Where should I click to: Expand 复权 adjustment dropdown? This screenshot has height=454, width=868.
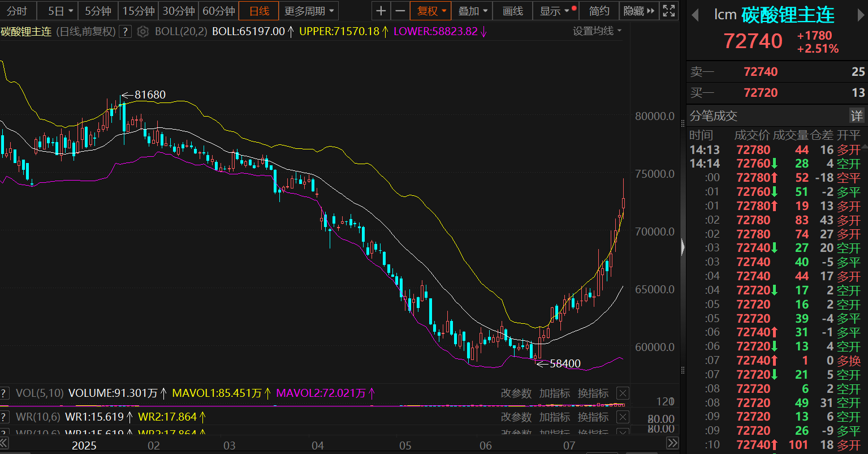(x=431, y=11)
